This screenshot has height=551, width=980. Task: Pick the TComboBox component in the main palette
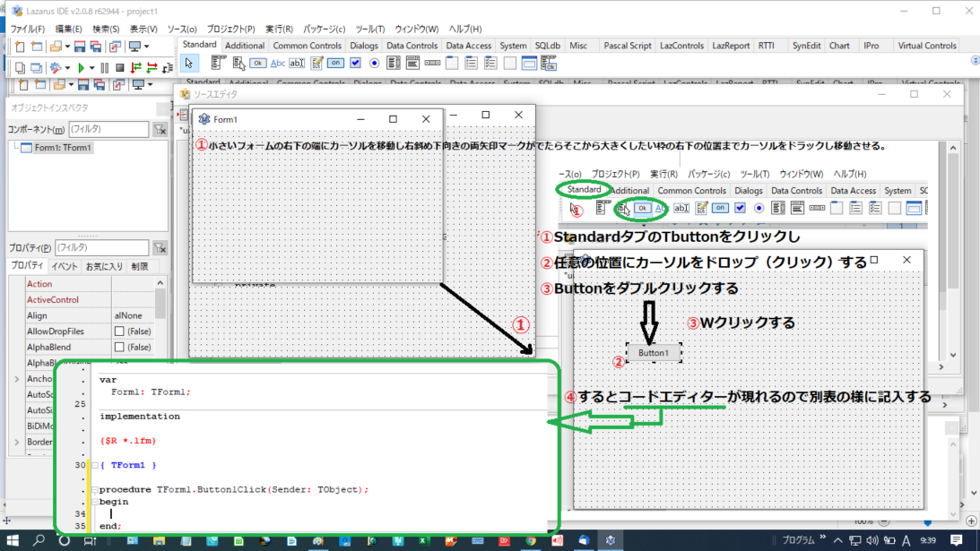(x=412, y=63)
